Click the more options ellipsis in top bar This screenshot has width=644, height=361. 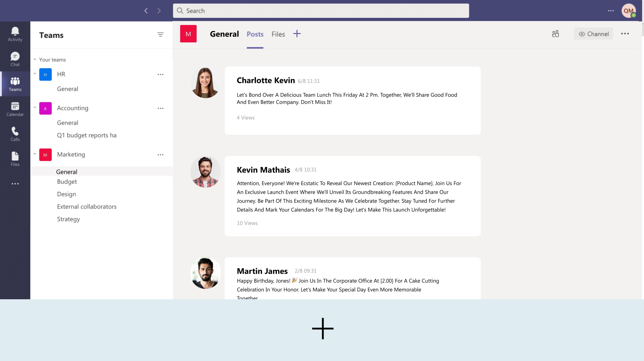[x=611, y=11]
